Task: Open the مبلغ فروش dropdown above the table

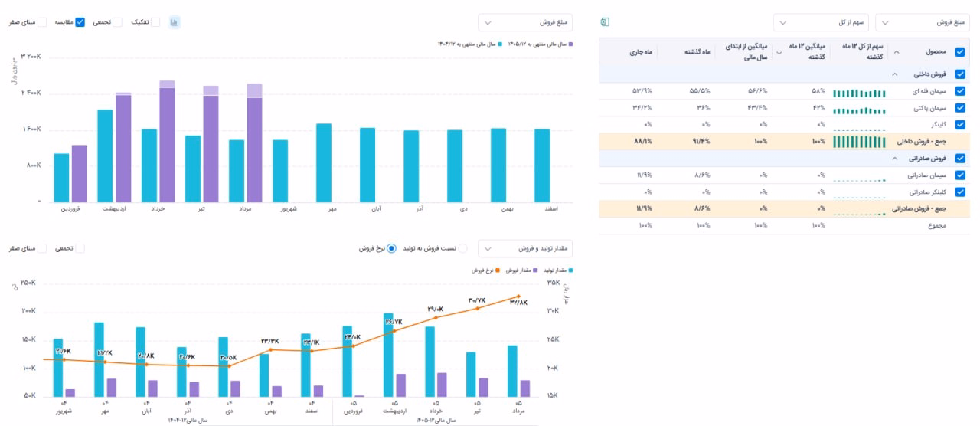Action: coord(923,22)
